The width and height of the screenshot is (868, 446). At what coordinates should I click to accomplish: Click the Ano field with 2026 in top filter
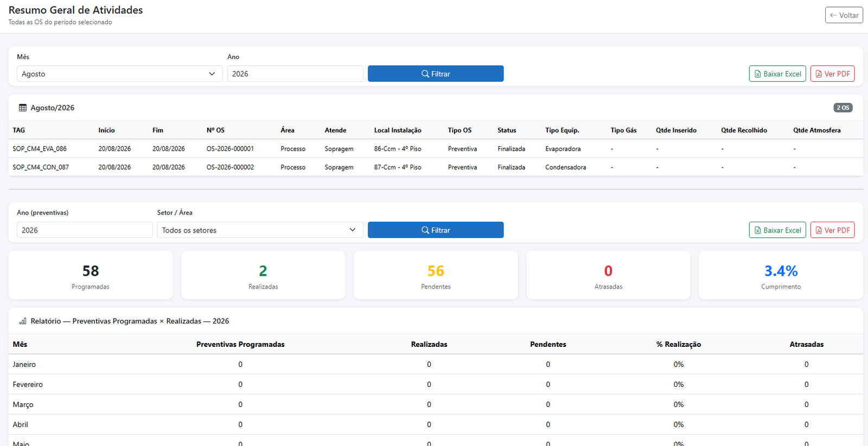[295, 74]
